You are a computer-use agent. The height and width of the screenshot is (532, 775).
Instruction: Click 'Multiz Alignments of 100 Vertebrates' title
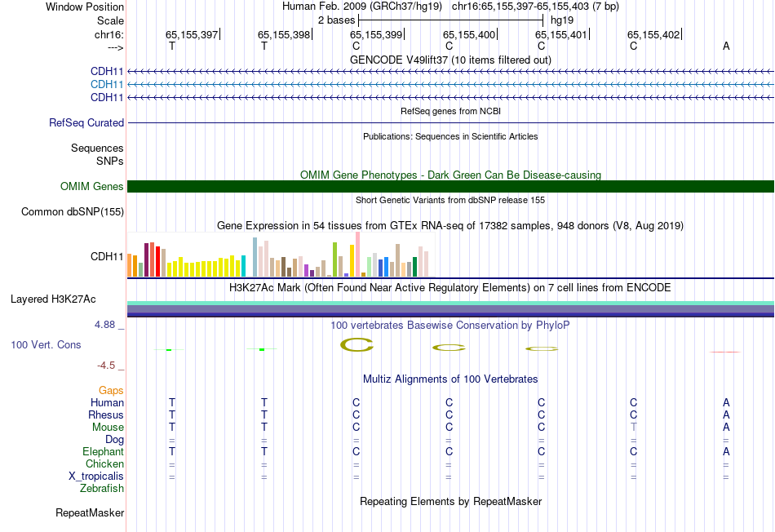pos(450,379)
